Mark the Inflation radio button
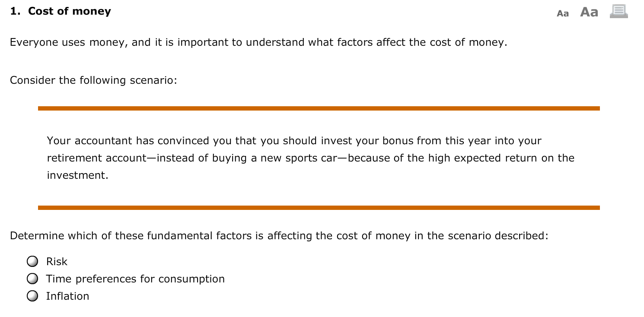644x317 pixels. tap(32, 296)
